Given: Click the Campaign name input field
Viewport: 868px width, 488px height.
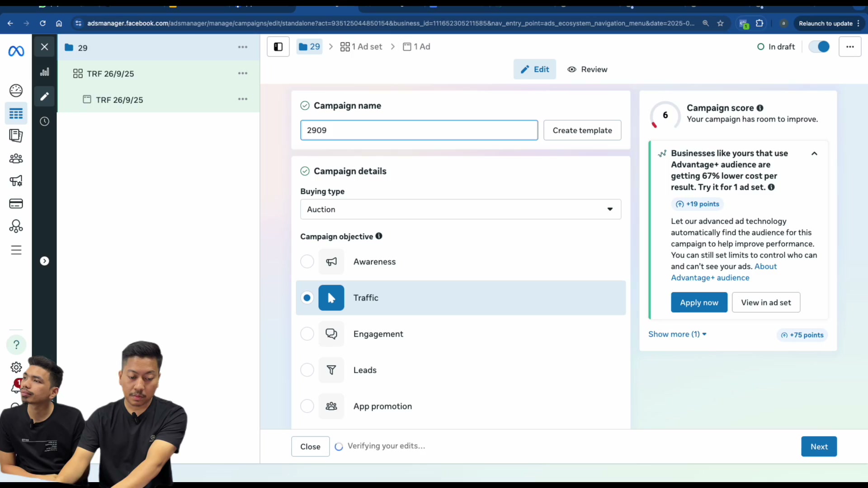Looking at the screenshot, I should tap(419, 130).
